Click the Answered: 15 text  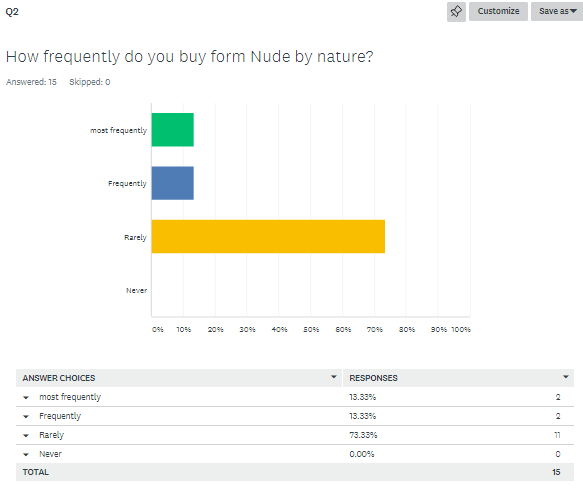31,82
